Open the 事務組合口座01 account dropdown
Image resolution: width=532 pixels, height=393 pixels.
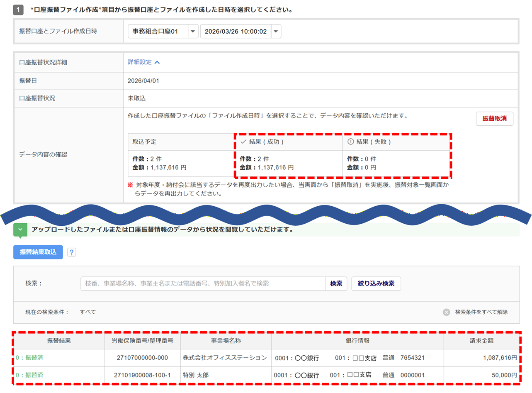[x=193, y=32]
